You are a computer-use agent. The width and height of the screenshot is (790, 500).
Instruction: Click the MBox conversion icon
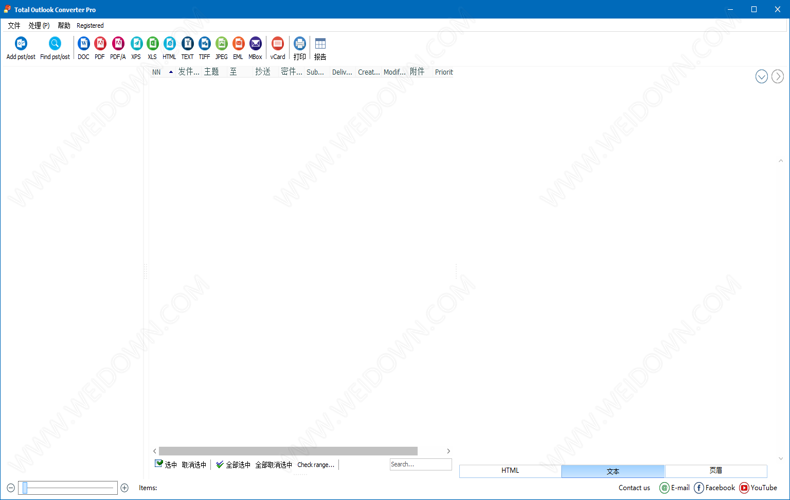(x=255, y=46)
